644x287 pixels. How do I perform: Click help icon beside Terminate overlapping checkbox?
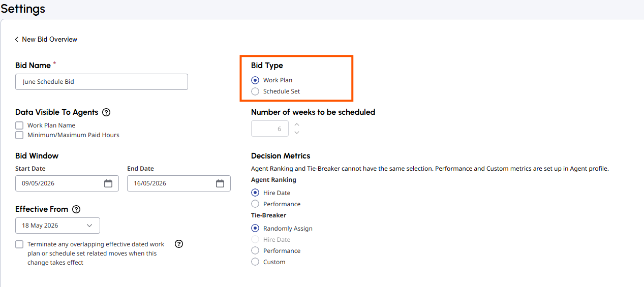pos(179,244)
